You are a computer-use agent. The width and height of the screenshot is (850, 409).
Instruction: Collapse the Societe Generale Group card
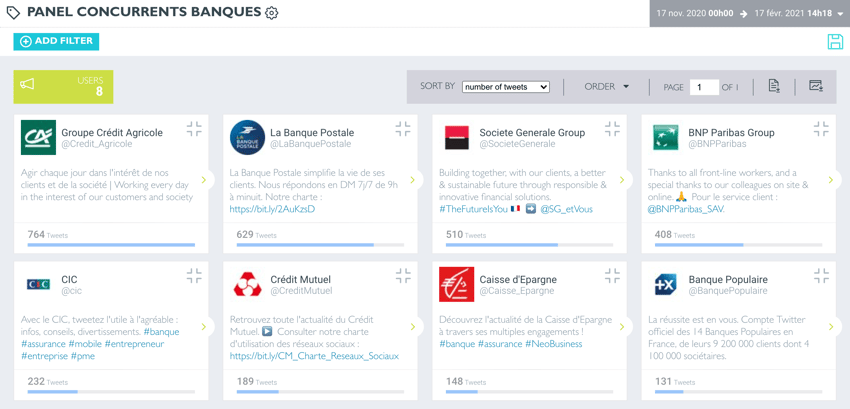click(x=612, y=129)
